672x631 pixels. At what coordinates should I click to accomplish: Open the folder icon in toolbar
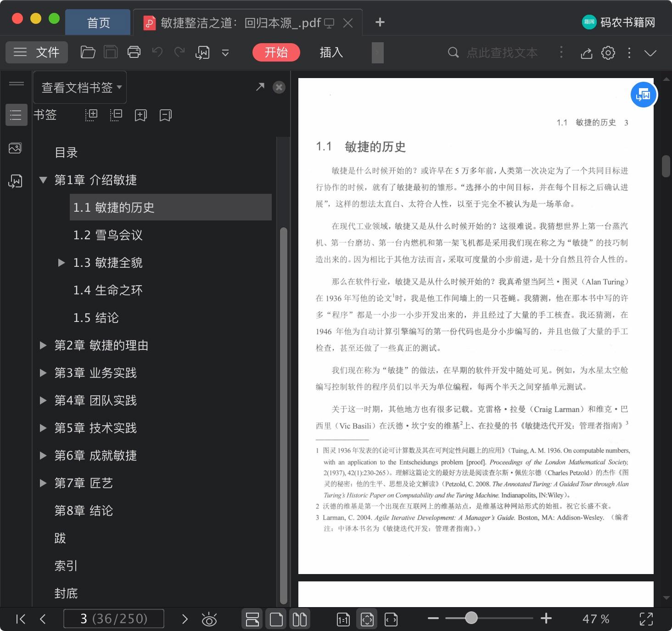coord(88,52)
